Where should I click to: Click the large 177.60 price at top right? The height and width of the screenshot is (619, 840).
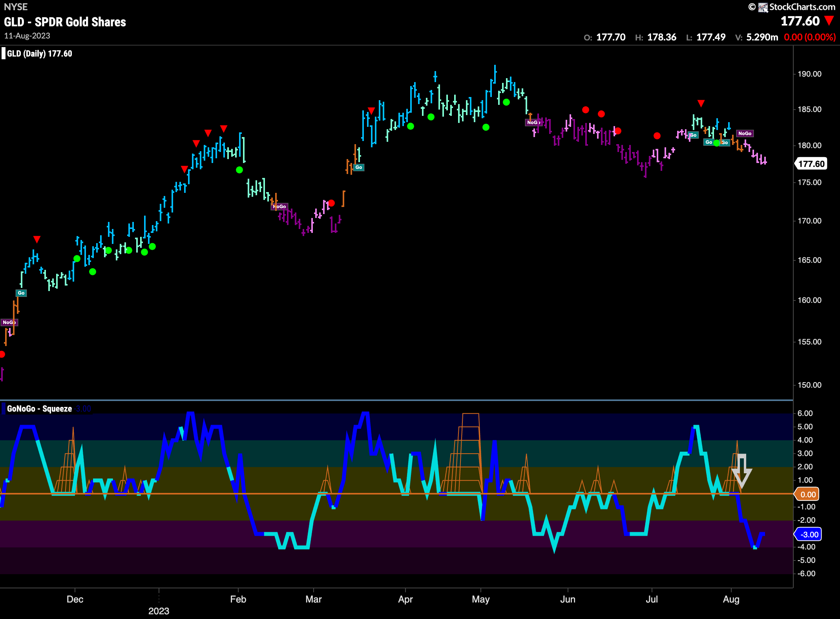800,21
